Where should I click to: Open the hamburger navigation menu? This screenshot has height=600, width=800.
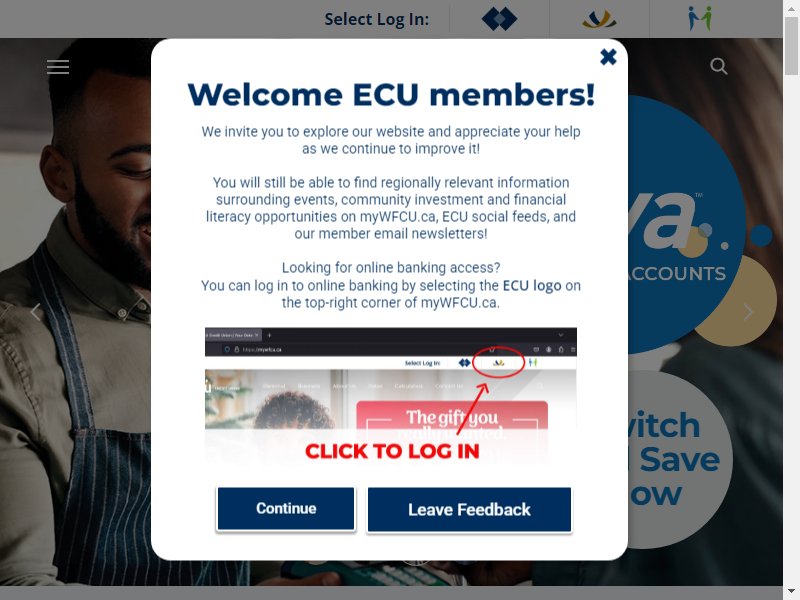tap(58, 67)
